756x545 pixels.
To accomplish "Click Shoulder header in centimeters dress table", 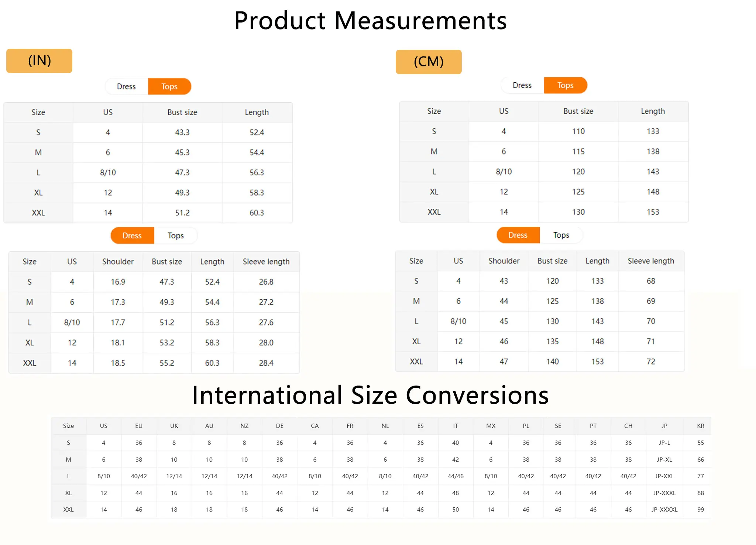I will [504, 261].
